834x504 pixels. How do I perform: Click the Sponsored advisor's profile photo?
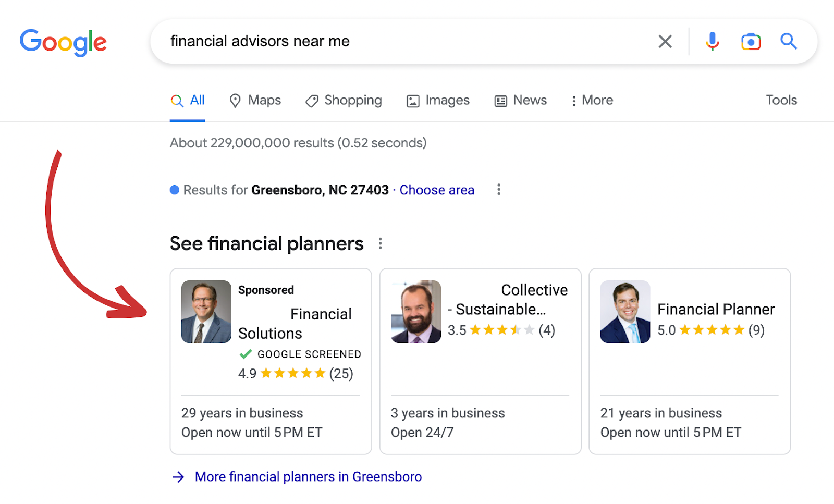[x=206, y=311]
